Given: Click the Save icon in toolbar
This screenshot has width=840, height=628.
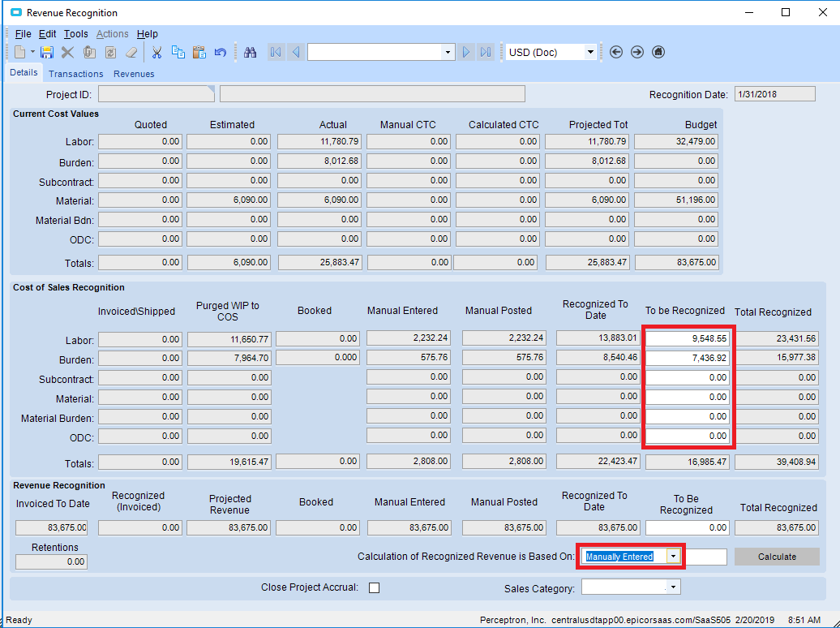Looking at the screenshot, I should [47, 53].
